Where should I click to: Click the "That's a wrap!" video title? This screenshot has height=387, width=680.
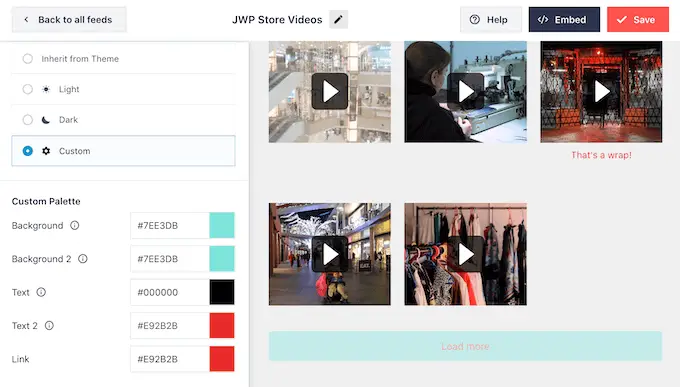pyautogui.click(x=602, y=155)
